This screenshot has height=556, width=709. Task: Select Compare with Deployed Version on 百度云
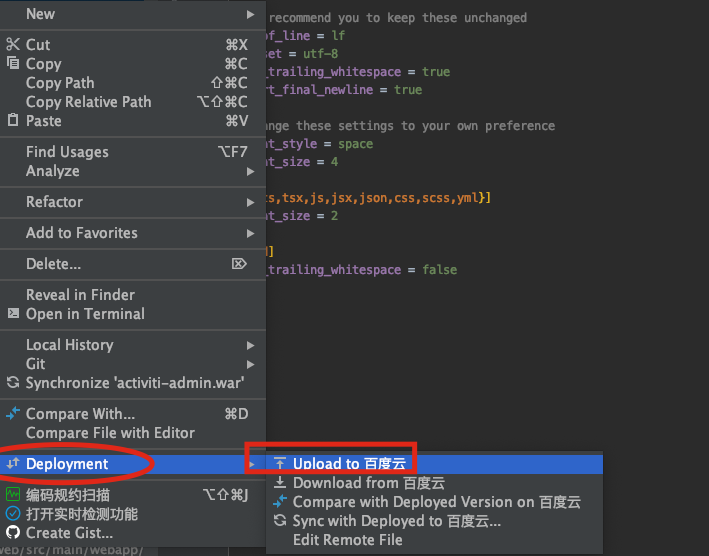[x=435, y=502]
